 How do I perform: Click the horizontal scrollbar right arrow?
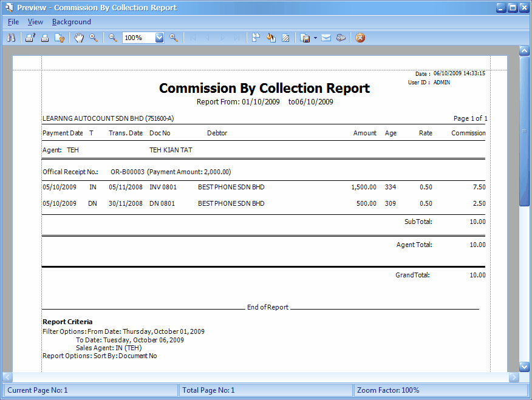[514, 377]
